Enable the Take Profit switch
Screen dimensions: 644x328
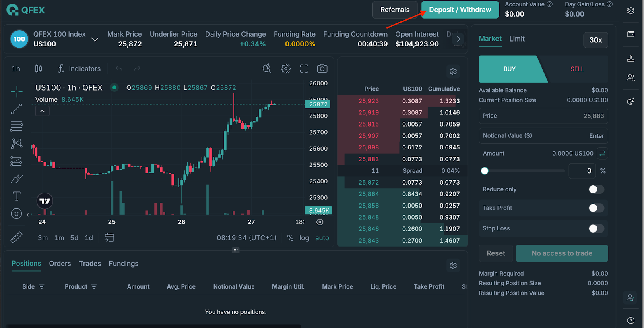pos(596,208)
